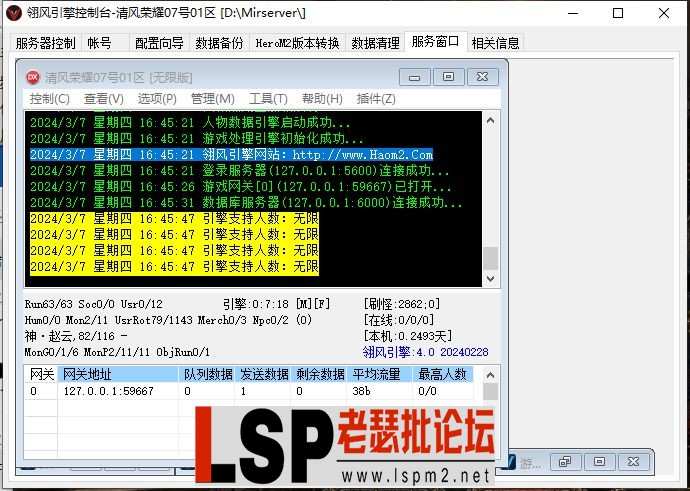Click the 神·赵云,82/116 status text
This screenshot has height=491, width=690.
click(76, 336)
